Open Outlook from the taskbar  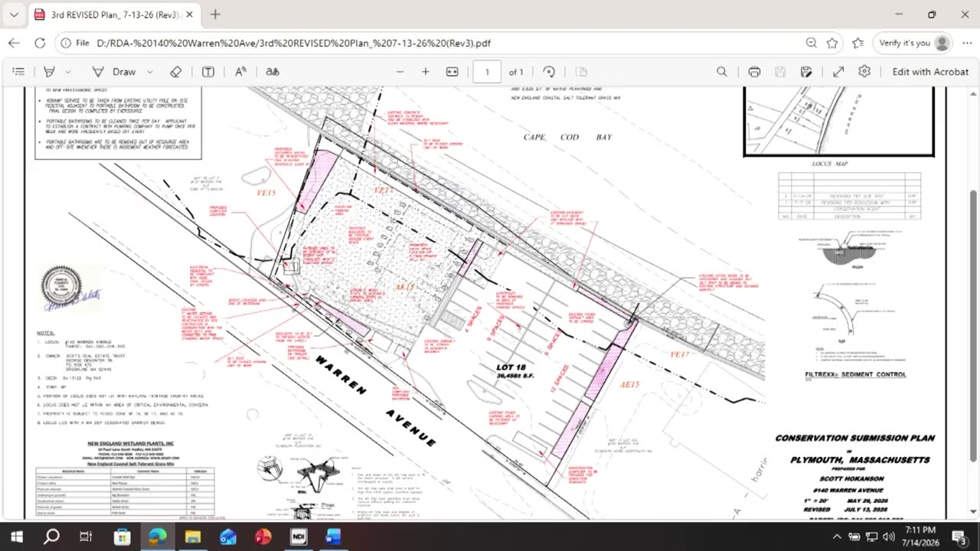point(227,536)
